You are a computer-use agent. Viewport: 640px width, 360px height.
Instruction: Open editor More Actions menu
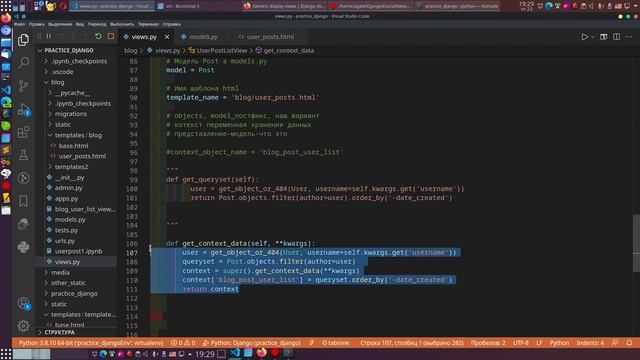tap(629, 37)
